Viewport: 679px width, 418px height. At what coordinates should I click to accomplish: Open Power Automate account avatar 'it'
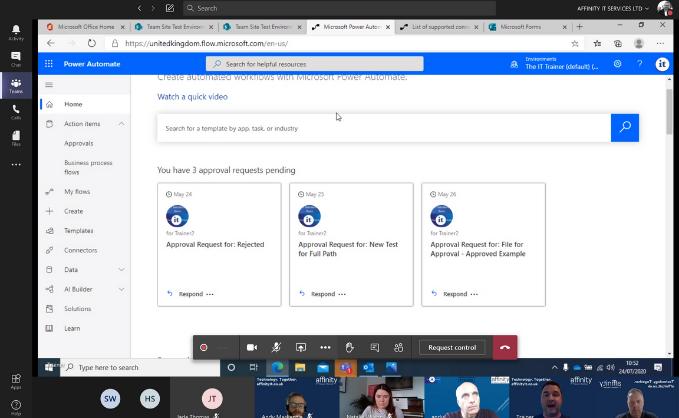pyautogui.click(x=662, y=64)
